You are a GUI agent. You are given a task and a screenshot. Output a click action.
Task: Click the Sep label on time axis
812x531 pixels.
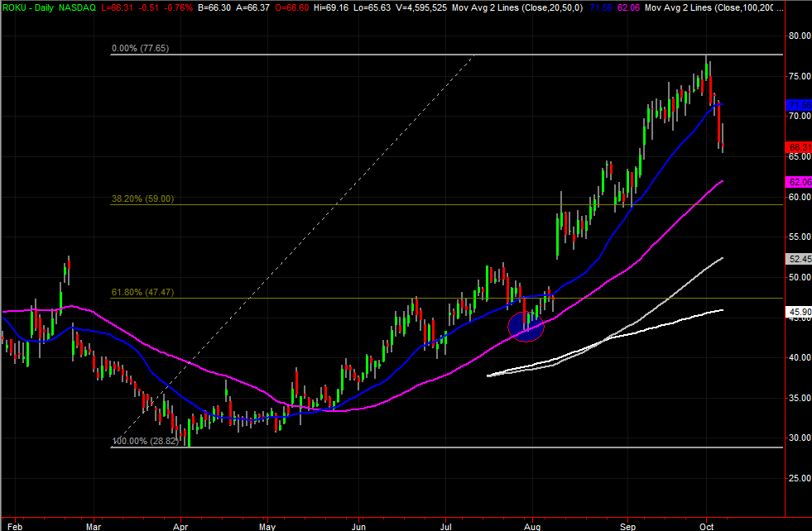(x=631, y=524)
